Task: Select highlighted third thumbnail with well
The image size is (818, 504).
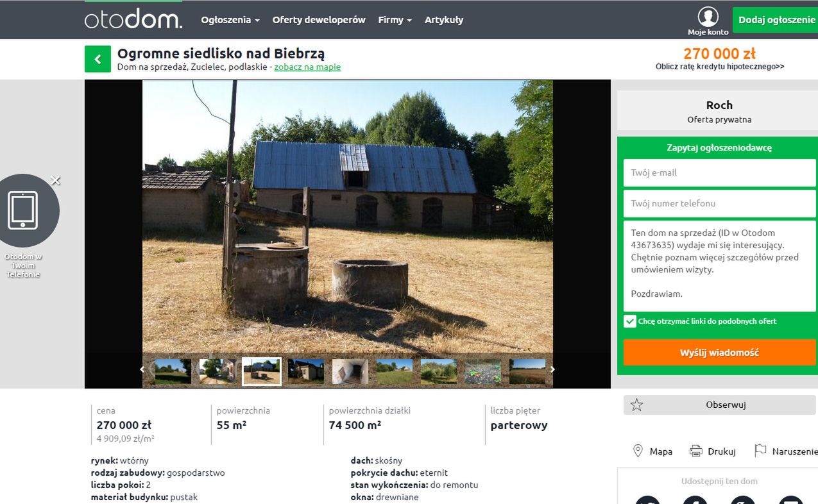Action: click(x=262, y=371)
